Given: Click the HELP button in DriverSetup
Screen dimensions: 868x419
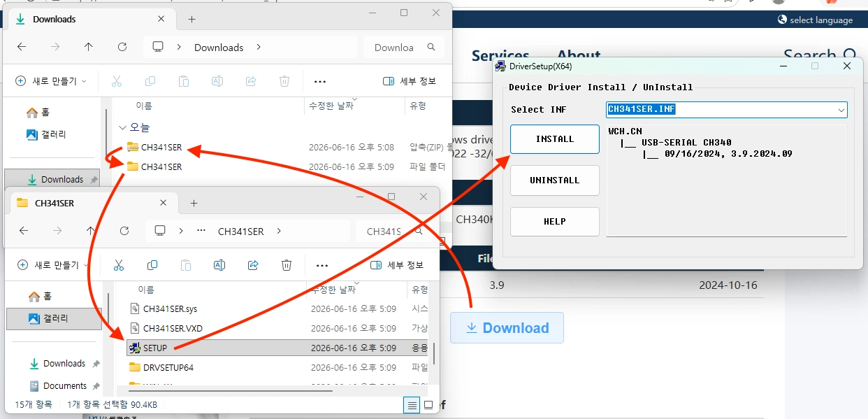Looking at the screenshot, I should (x=555, y=222).
